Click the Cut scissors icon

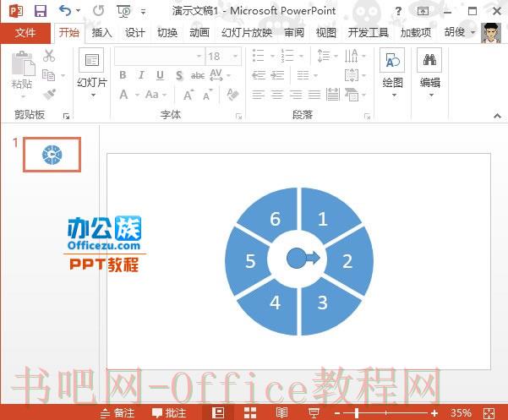(49, 56)
